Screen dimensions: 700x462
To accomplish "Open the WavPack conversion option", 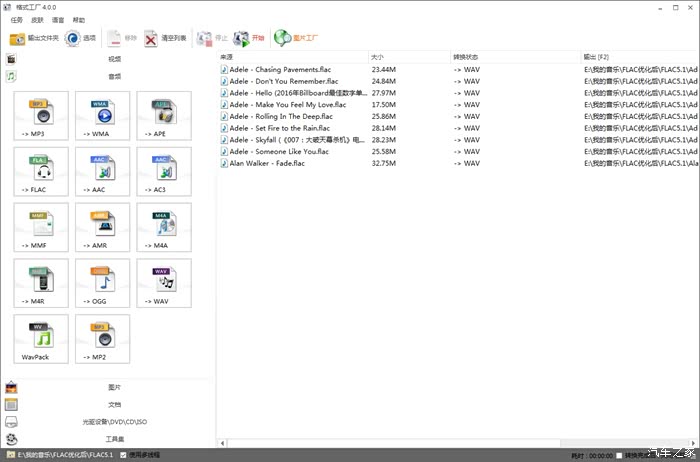I will click(x=42, y=340).
